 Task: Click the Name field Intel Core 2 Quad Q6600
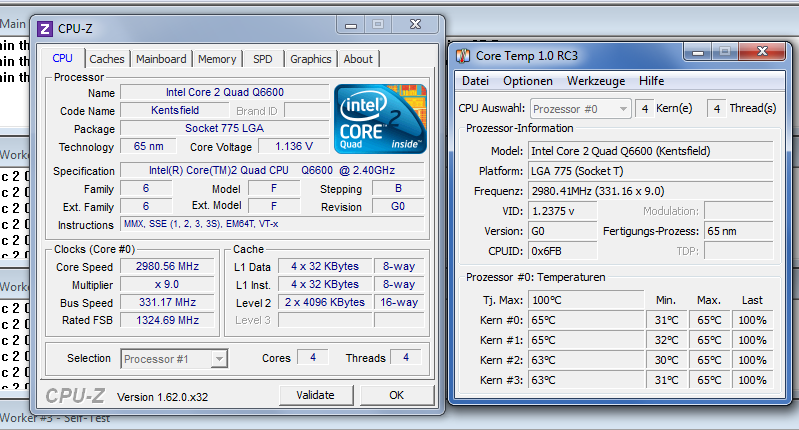(225, 92)
